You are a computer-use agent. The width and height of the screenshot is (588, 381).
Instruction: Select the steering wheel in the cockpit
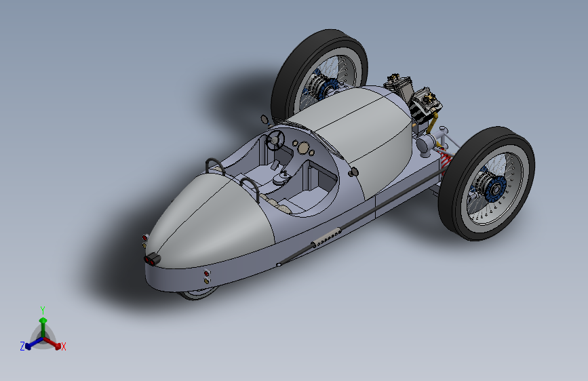pos(275,140)
